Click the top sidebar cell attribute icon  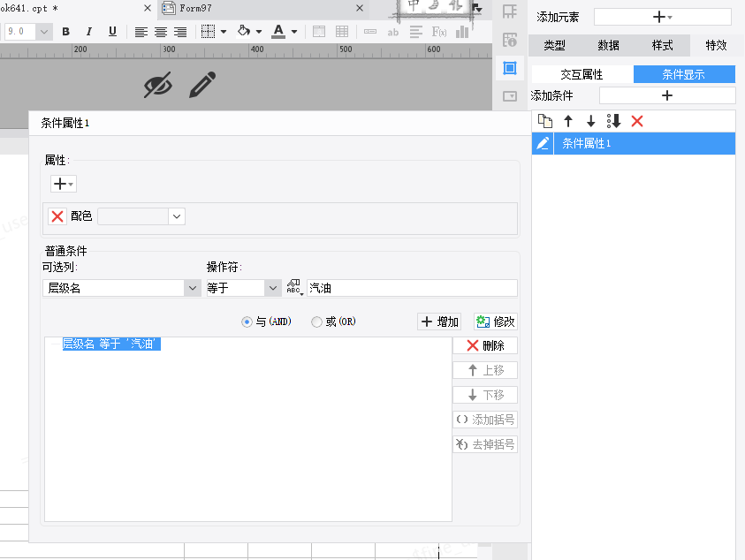(510, 11)
